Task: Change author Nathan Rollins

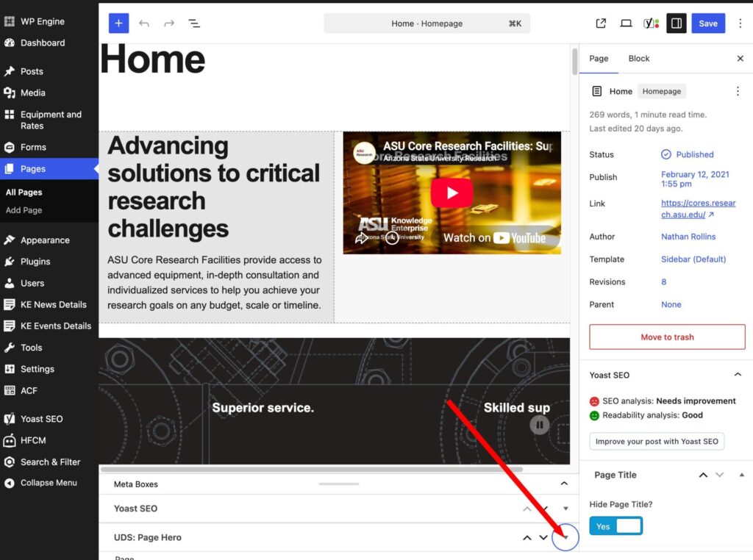Action: [x=688, y=237]
